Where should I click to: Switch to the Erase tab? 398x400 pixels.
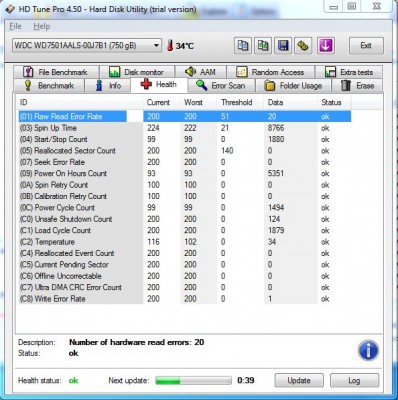[357, 86]
